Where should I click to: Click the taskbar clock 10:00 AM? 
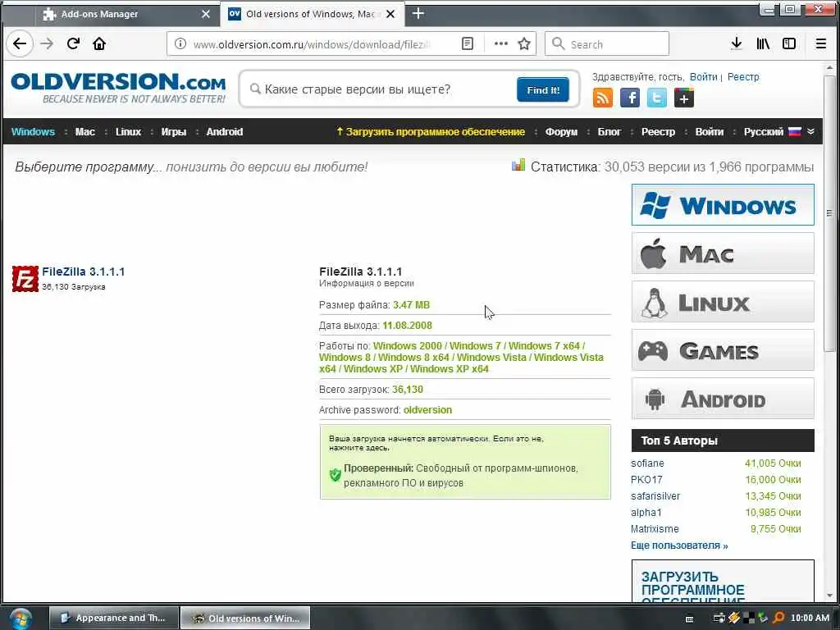pyautogui.click(x=810, y=618)
